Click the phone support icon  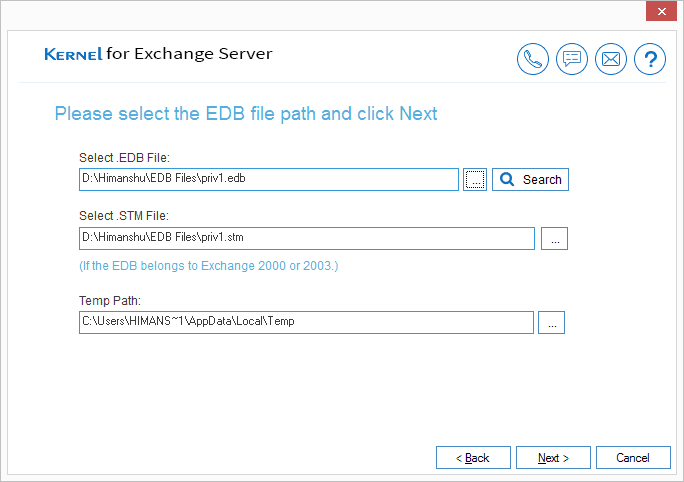pyautogui.click(x=533, y=59)
